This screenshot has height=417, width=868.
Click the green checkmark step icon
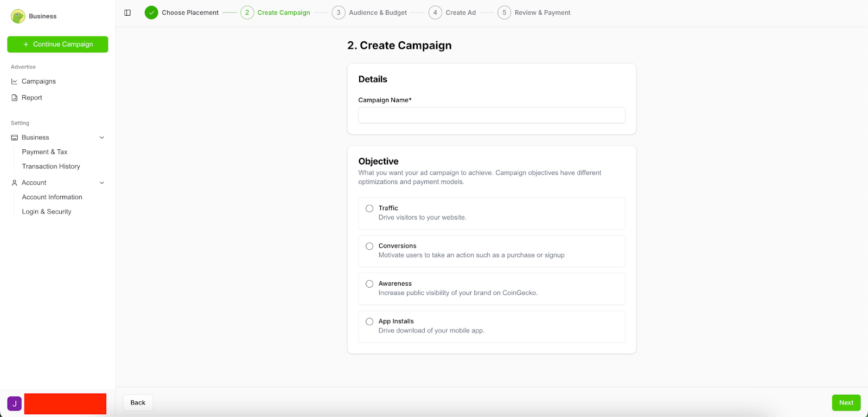tap(151, 12)
